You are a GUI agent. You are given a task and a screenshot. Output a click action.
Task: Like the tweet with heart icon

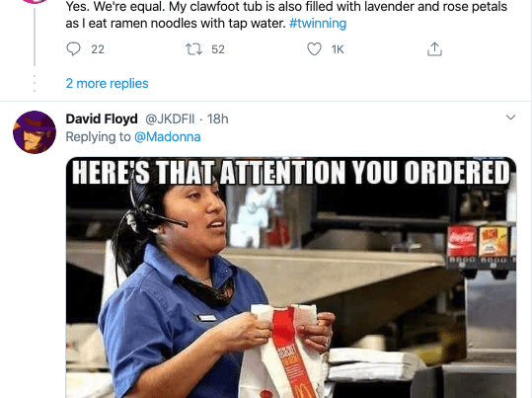point(314,49)
